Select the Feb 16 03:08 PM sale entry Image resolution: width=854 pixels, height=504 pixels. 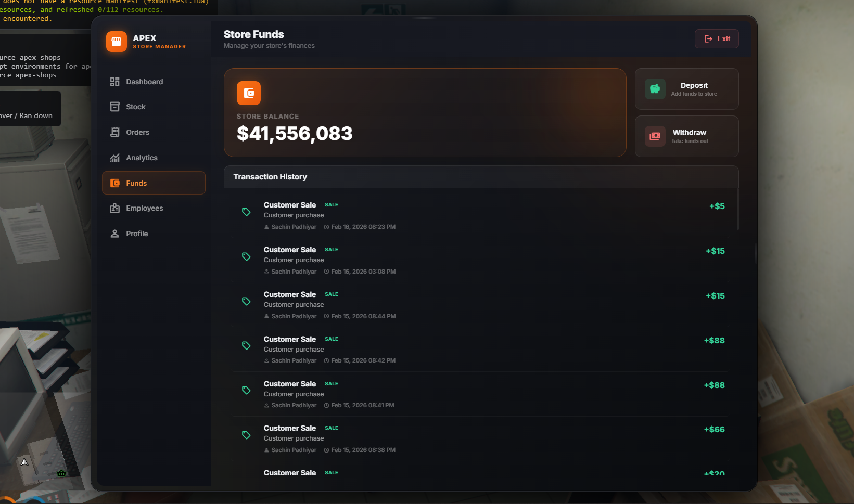pyautogui.click(x=480, y=260)
